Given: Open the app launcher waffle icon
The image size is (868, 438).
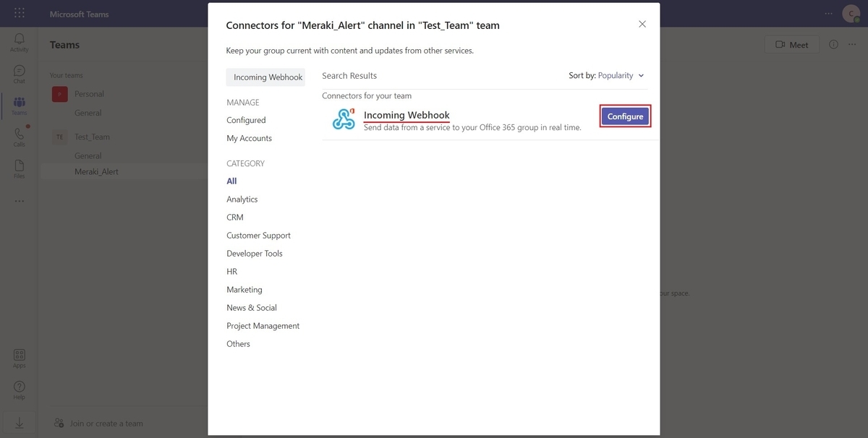Looking at the screenshot, I should pos(19,14).
